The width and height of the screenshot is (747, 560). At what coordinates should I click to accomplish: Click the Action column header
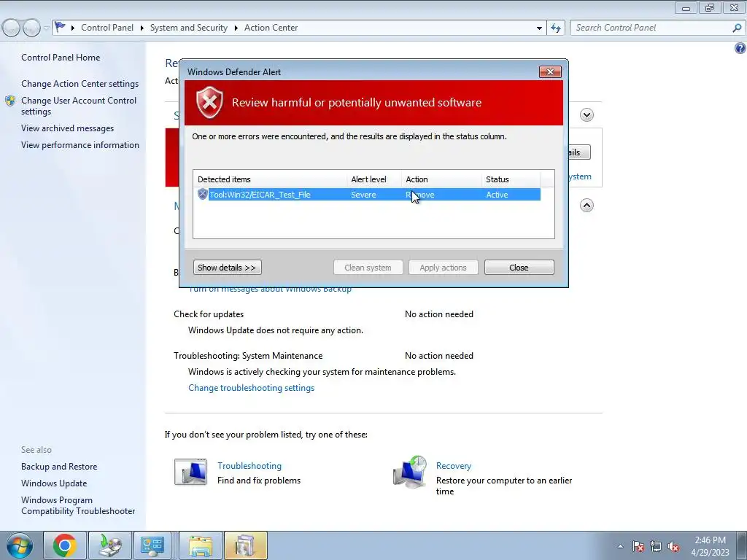[x=441, y=179]
